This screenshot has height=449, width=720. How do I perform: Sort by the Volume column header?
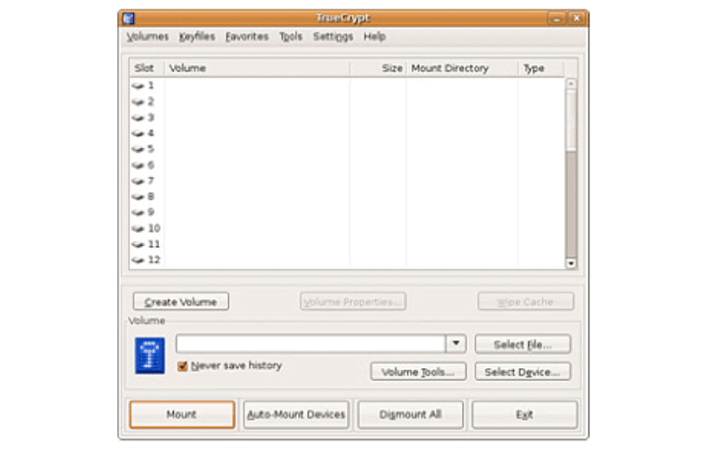pyautogui.click(x=257, y=68)
